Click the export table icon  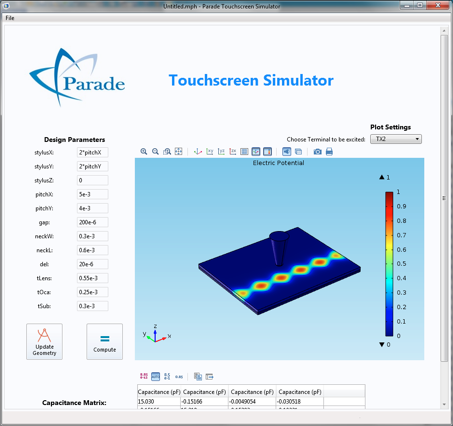[209, 376]
